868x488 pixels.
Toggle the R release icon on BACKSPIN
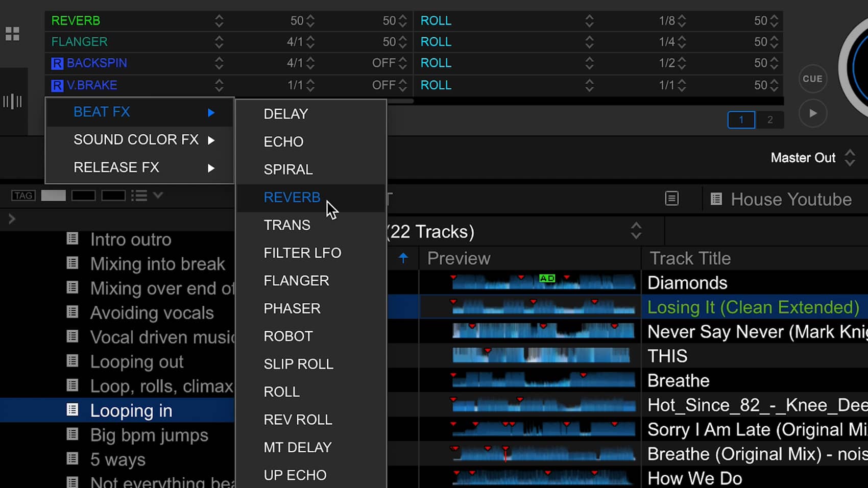click(57, 63)
